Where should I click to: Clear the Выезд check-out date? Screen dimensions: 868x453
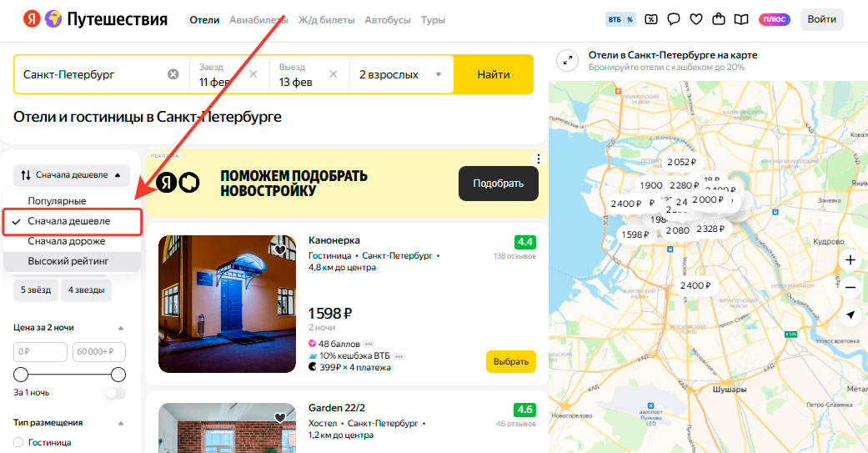(334, 74)
